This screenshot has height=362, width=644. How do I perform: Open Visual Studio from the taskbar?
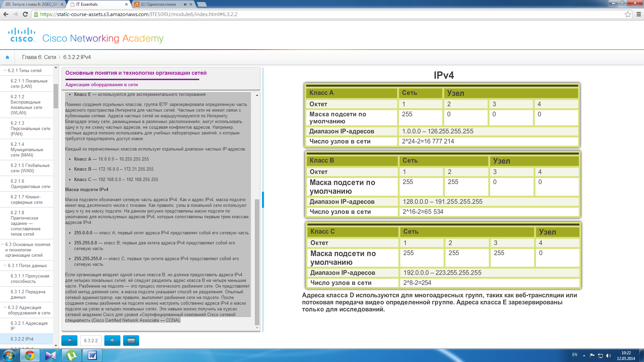(x=51, y=355)
